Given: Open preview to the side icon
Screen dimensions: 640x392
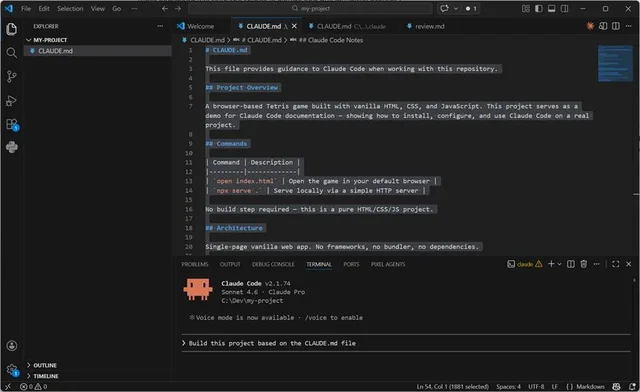Looking at the screenshot, I should 603,26.
